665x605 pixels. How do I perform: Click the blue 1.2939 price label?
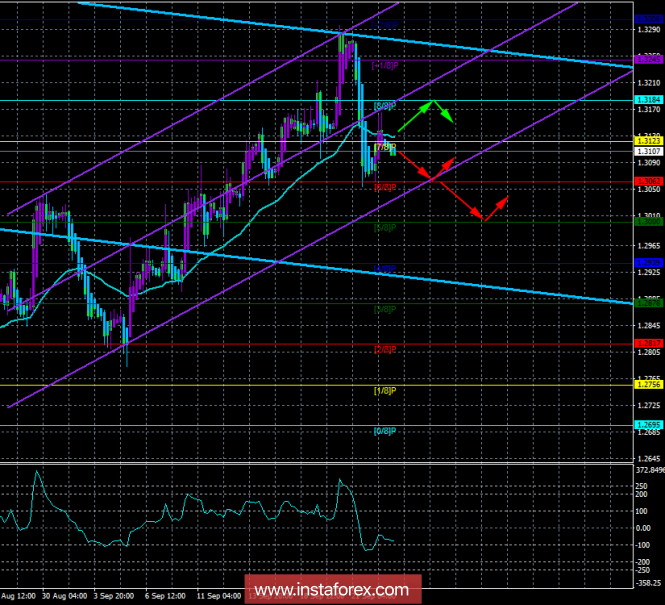click(x=648, y=263)
